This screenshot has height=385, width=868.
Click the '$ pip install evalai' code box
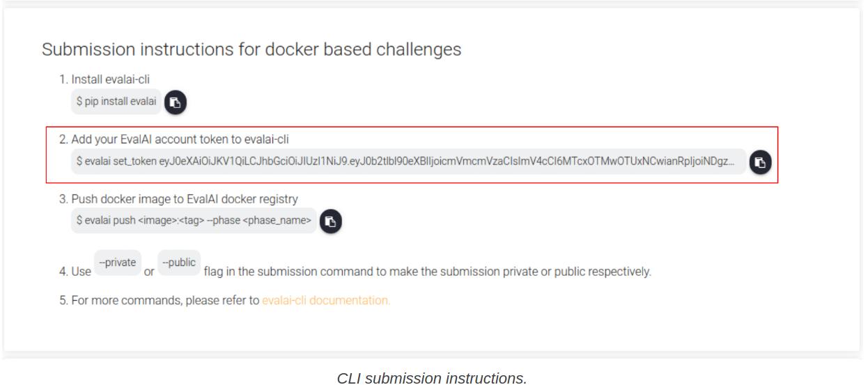tap(116, 102)
